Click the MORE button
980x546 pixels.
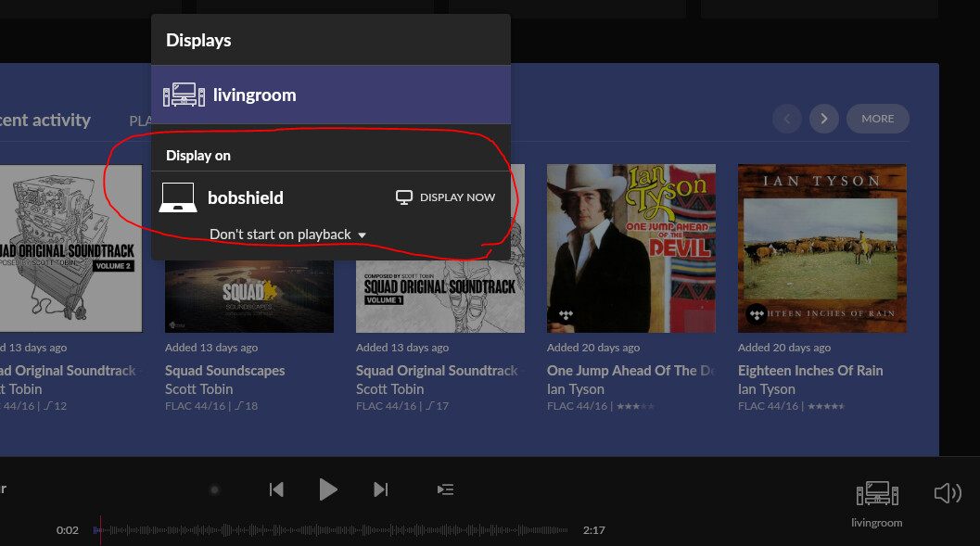pyautogui.click(x=877, y=119)
